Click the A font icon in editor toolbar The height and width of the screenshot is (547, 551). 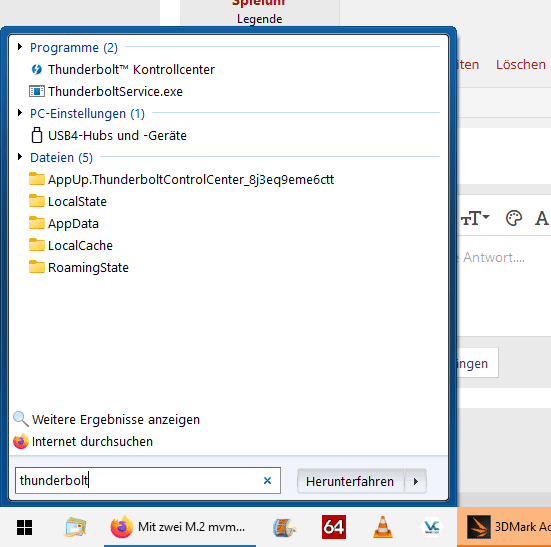(x=542, y=218)
